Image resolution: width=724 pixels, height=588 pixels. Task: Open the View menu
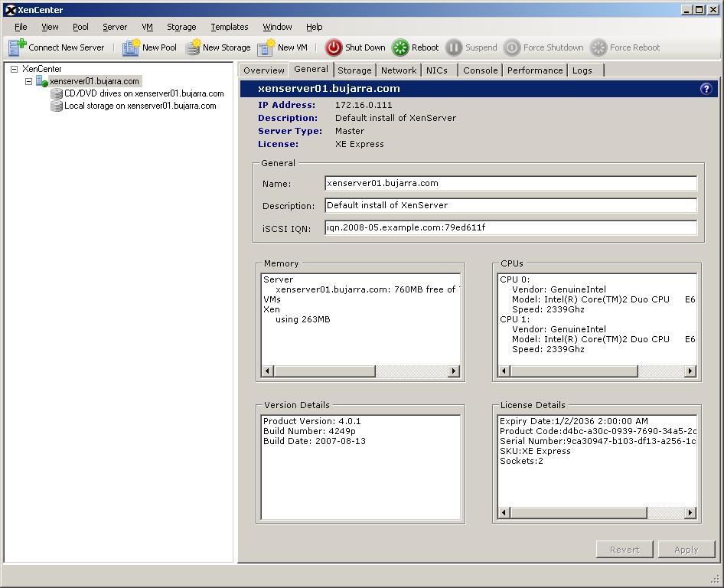tap(50, 27)
